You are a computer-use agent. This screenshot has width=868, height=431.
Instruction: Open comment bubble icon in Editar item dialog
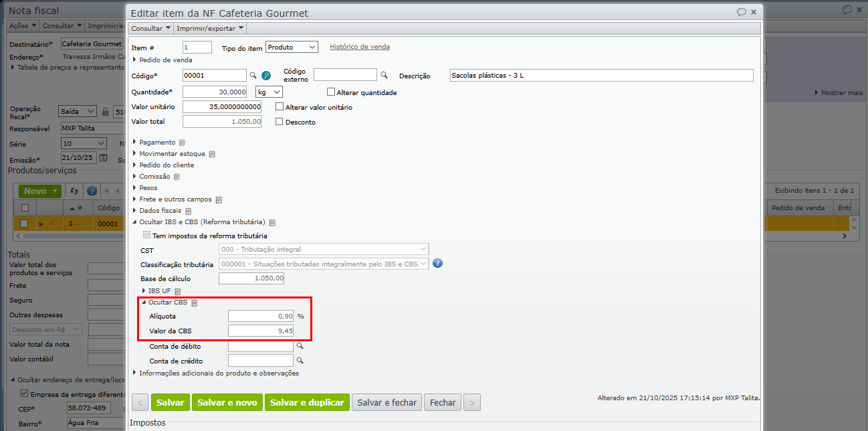(x=742, y=12)
